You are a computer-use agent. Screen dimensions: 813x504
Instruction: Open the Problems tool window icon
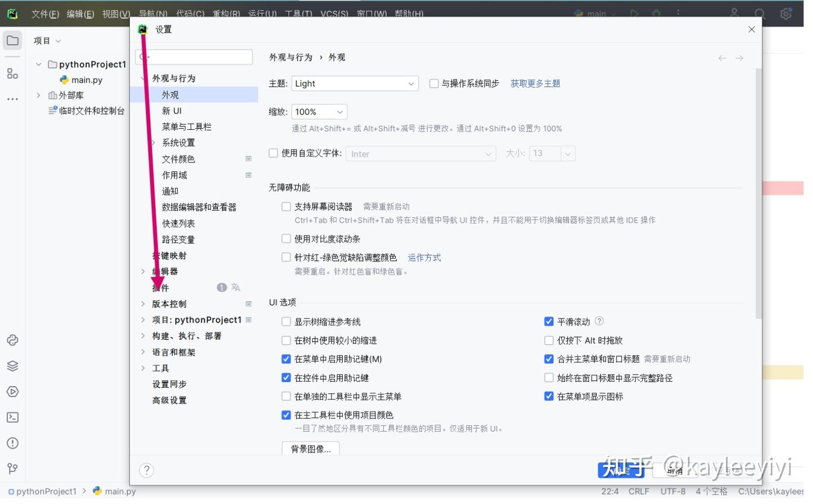12,443
